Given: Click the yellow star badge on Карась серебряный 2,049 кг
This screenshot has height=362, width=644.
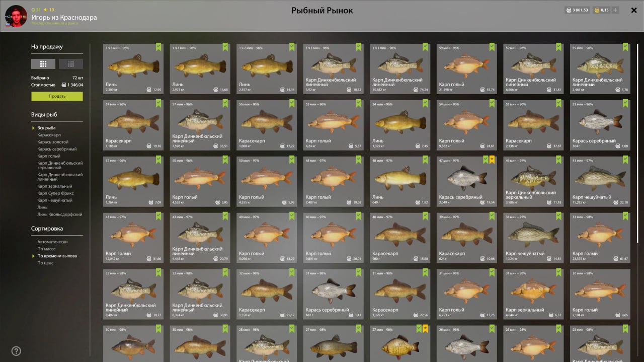Looking at the screenshot, I should coord(493,160).
